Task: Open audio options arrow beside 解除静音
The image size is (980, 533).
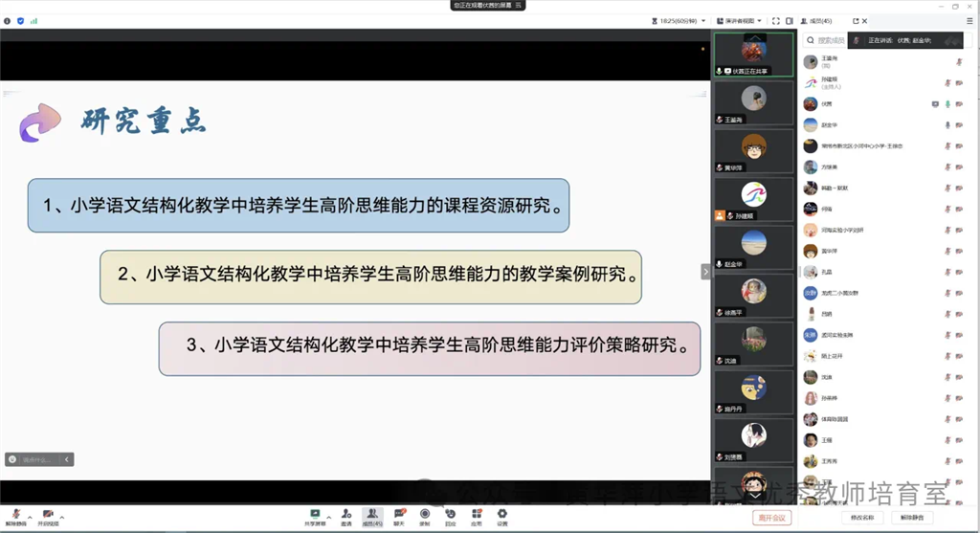Action: pos(30,518)
